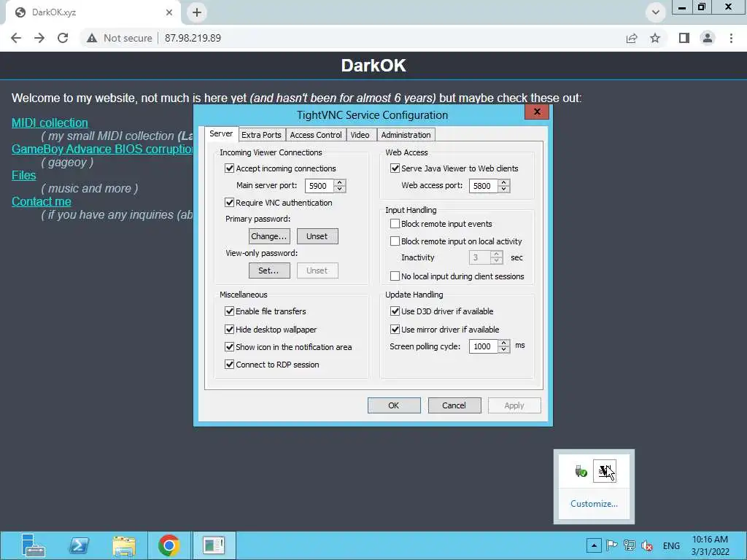Click the network tray icon
The width and height of the screenshot is (747, 560).
click(x=630, y=545)
